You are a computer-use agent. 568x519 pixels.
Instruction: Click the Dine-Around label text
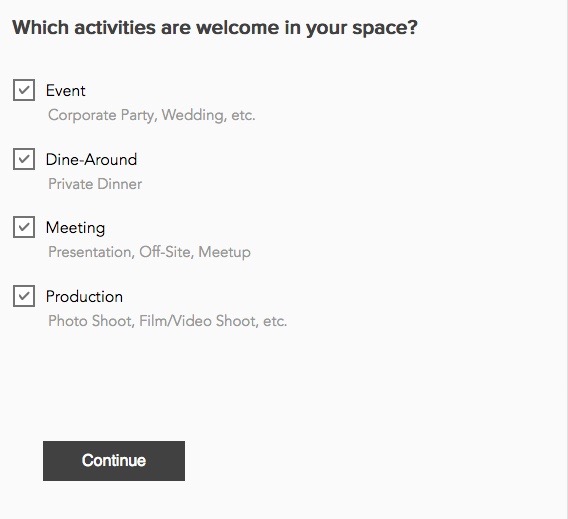tap(91, 159)
